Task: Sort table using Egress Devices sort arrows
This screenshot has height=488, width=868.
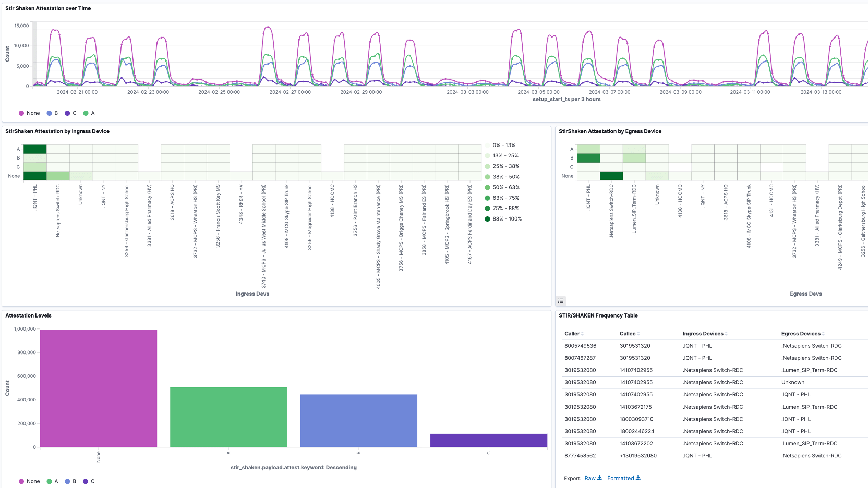Action: coord(823,334)
